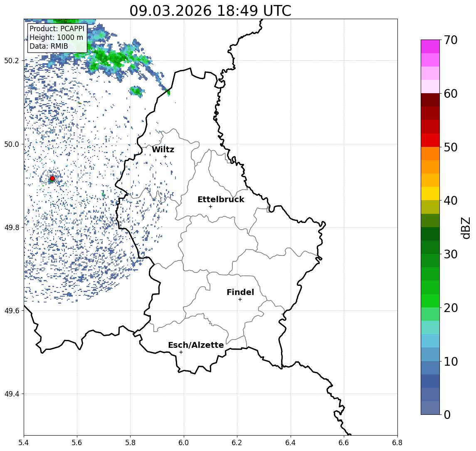This screenshot has width=476, height=451.
Task: Click the colorbar tick label 40
Action: pos(451,201)
